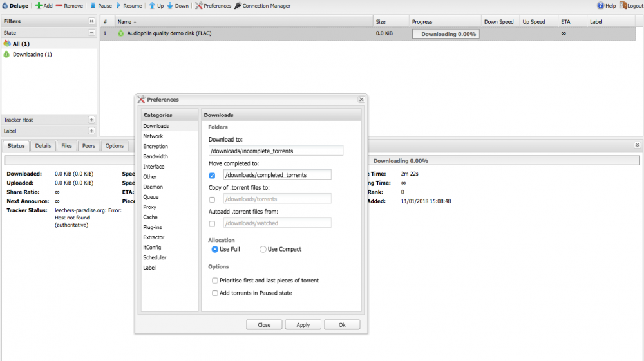The height and width of the screenshot is (361, 644).
Task: Click the Resume arrow icon
Action: [x=118, y=6]
